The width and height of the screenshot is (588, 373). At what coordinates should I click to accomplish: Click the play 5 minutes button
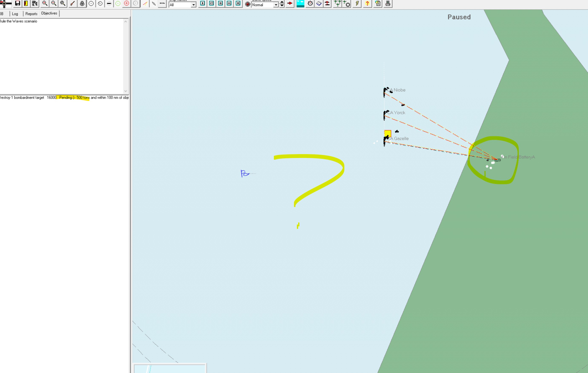click(211, 3)
